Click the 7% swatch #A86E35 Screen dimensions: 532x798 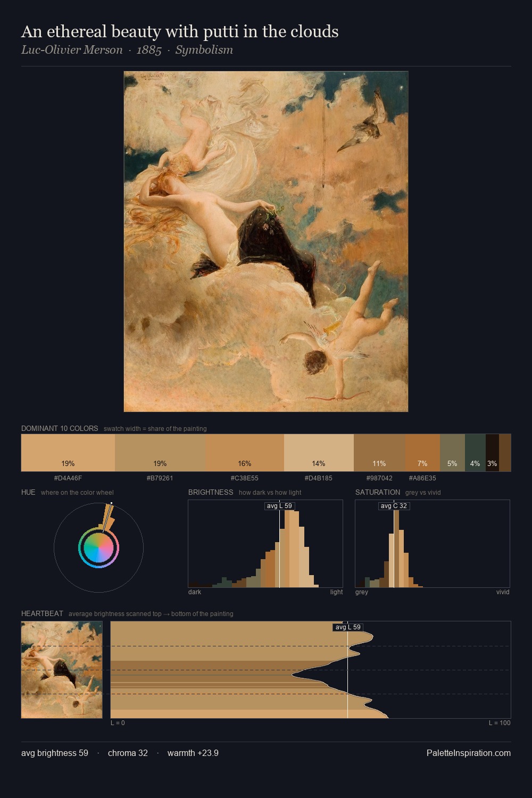pyautogui.click(x=422, y=453)
